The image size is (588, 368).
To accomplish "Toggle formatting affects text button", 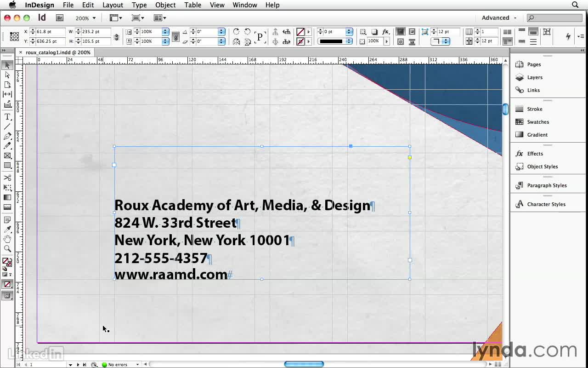I will tap(10, 275).
